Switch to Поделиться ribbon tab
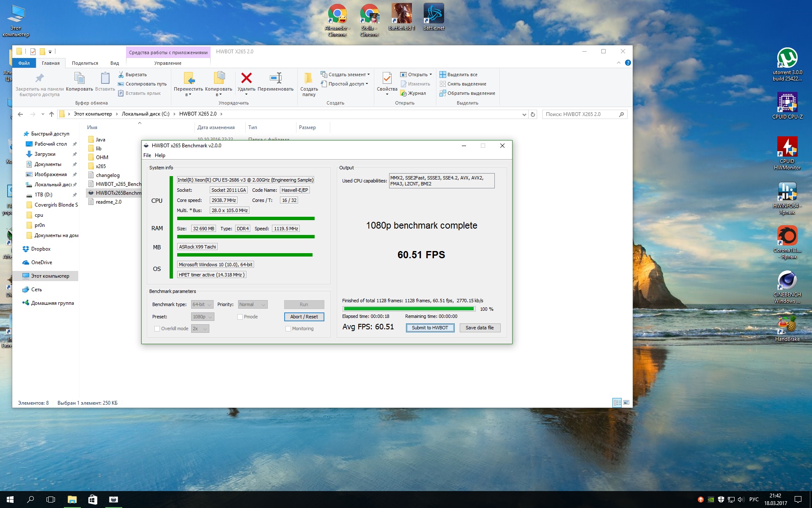Viewport: 812px width, 508px height. tap(85, 63)
